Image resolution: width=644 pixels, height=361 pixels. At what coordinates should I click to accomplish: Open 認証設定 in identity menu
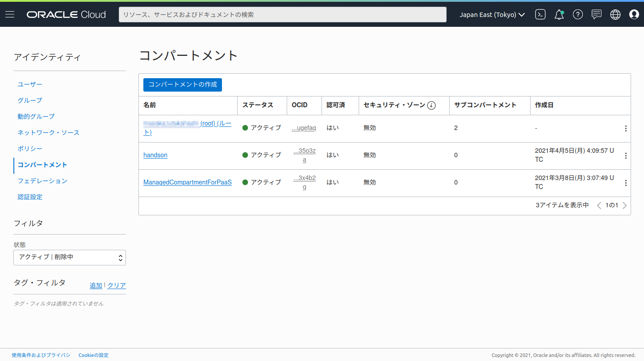coord(30,197)
